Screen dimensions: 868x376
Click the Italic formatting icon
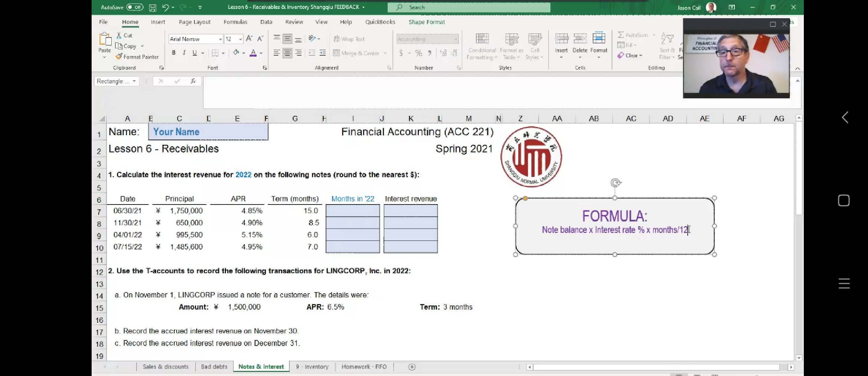(x=184, y=53)
